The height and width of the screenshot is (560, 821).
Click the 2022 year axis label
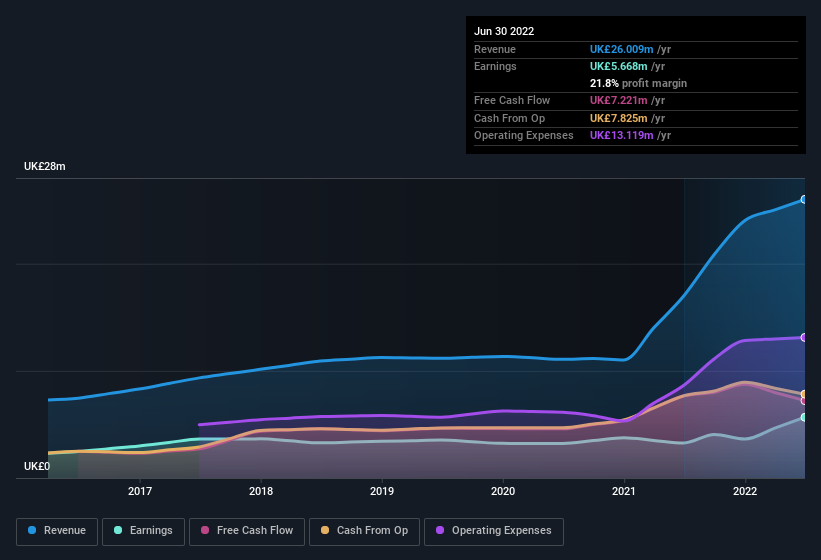click(x=745, y=491)
